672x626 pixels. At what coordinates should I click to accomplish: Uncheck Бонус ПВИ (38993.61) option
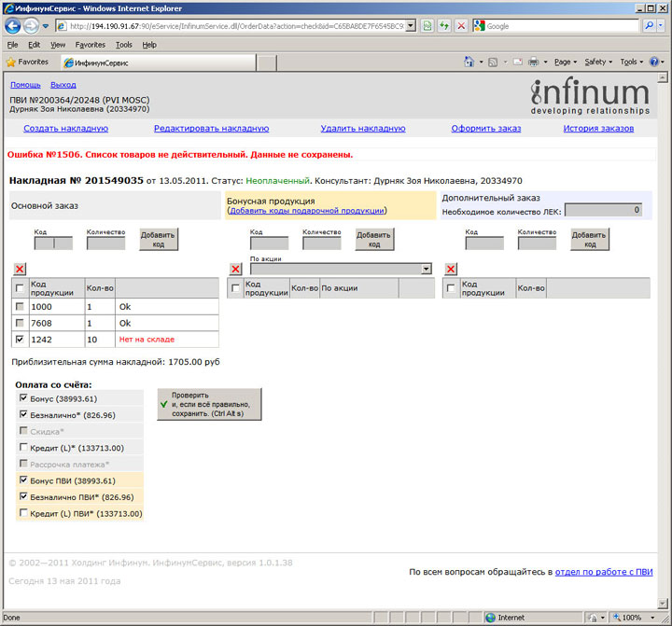pyautogui.click(x=23, y=480)
